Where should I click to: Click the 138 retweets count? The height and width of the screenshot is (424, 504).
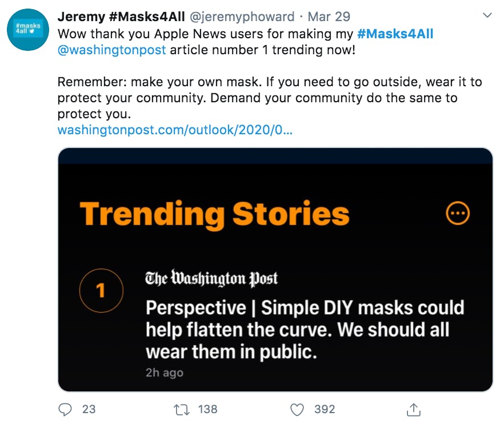[207, 409]
